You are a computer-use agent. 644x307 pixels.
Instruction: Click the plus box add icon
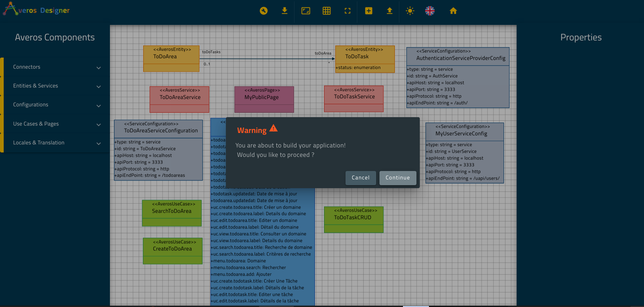(368, 11)
